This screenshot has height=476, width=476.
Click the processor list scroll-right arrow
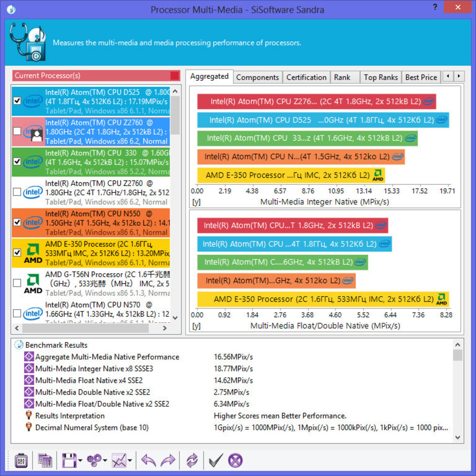tap(164, 328)
